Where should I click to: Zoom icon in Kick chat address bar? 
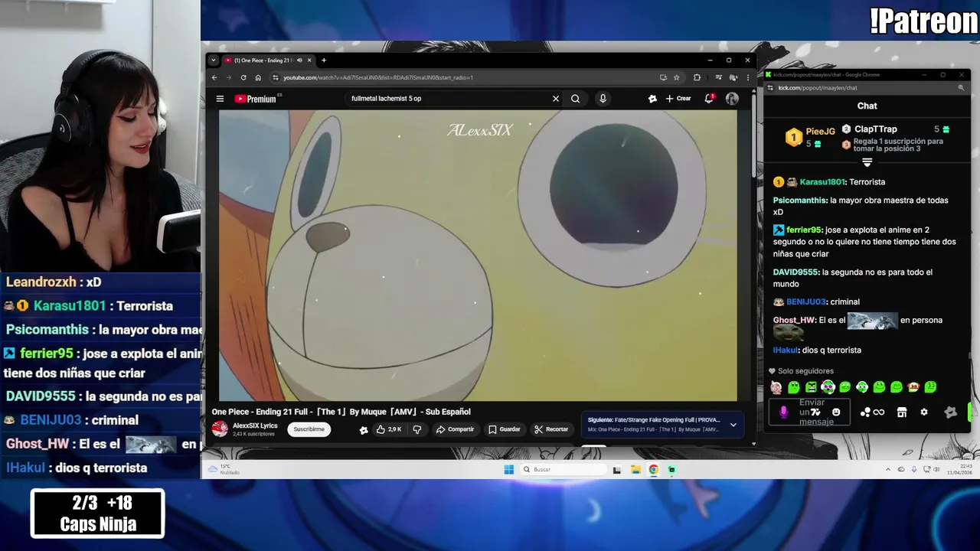961,88
